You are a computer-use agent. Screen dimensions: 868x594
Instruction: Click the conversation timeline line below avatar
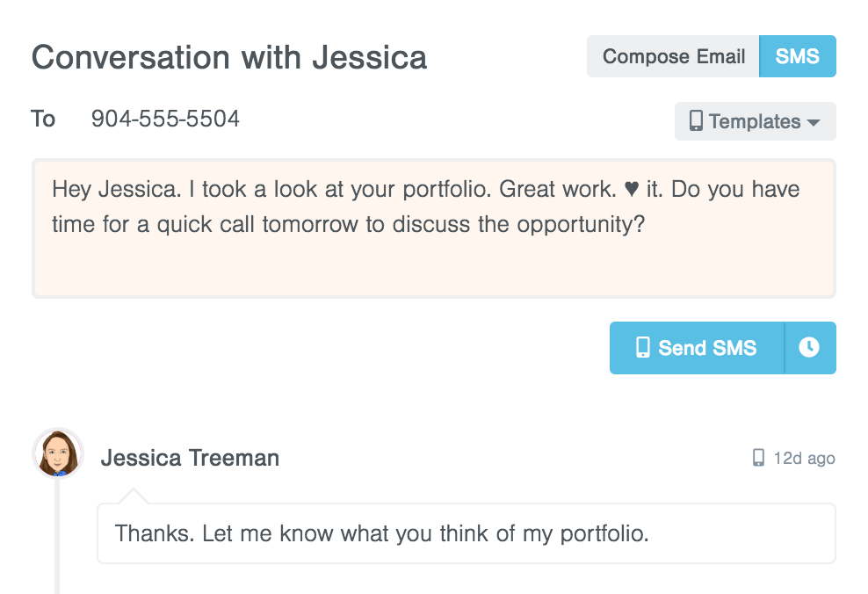tap(57, 536)
